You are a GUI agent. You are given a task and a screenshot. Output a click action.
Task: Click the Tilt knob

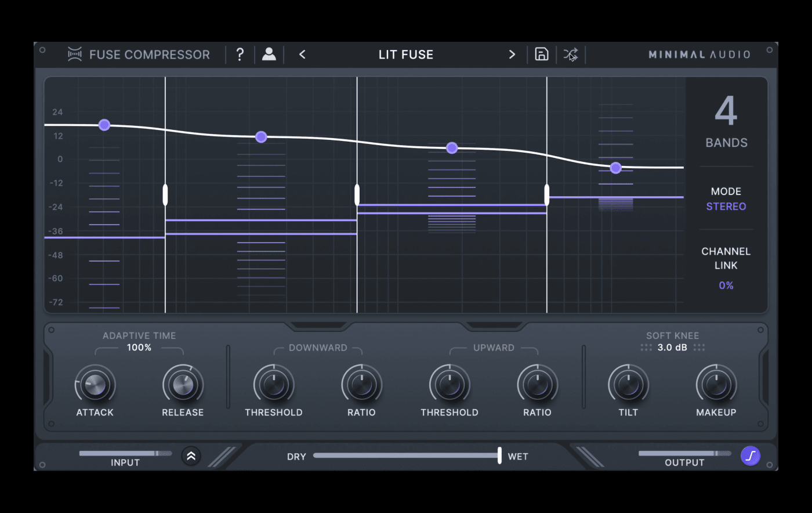pyautogui.click(x=628, y=385)
